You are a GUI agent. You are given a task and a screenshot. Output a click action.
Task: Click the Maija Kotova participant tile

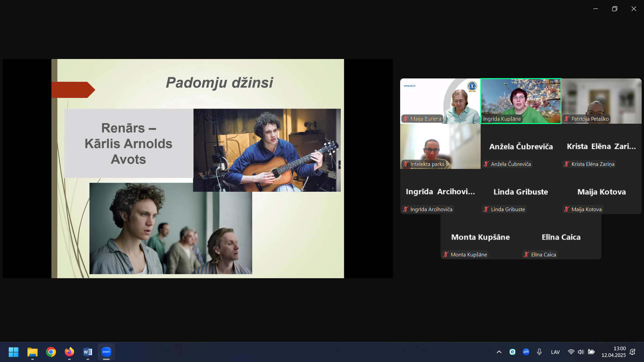[x=601, y=191]
